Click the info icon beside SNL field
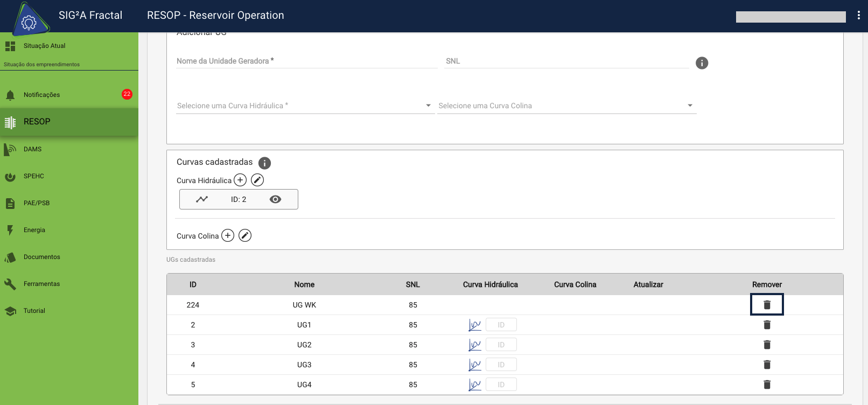 pos(702,63)
